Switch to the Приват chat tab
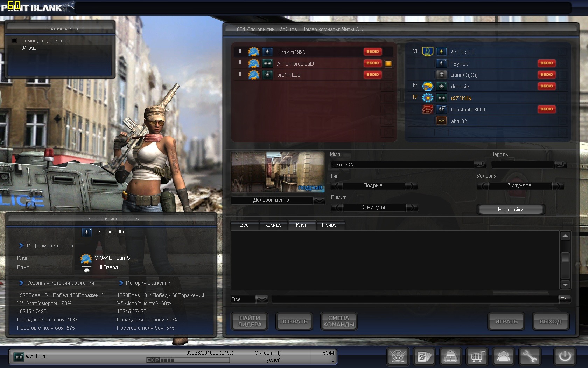Screen dimensions: 588x368 [x=330, y=225]
